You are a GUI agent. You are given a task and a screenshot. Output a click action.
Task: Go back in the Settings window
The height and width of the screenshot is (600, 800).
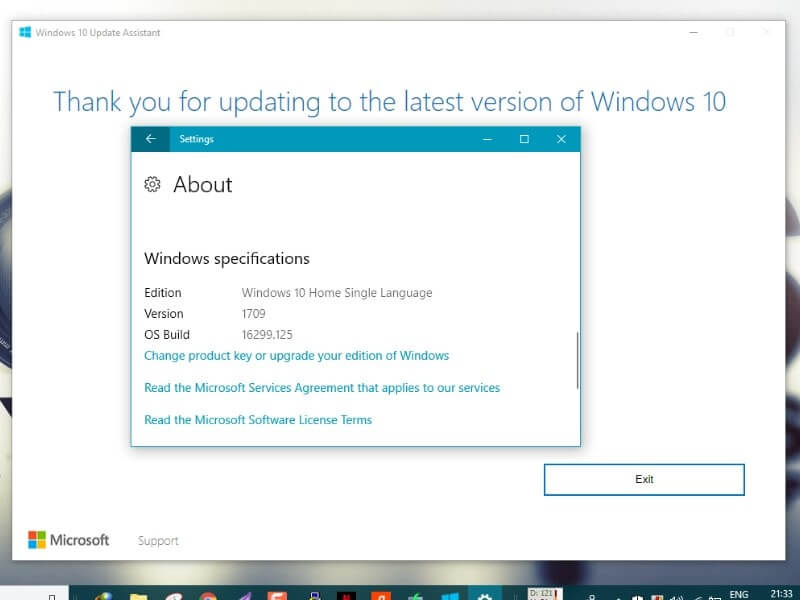(151, 139)
